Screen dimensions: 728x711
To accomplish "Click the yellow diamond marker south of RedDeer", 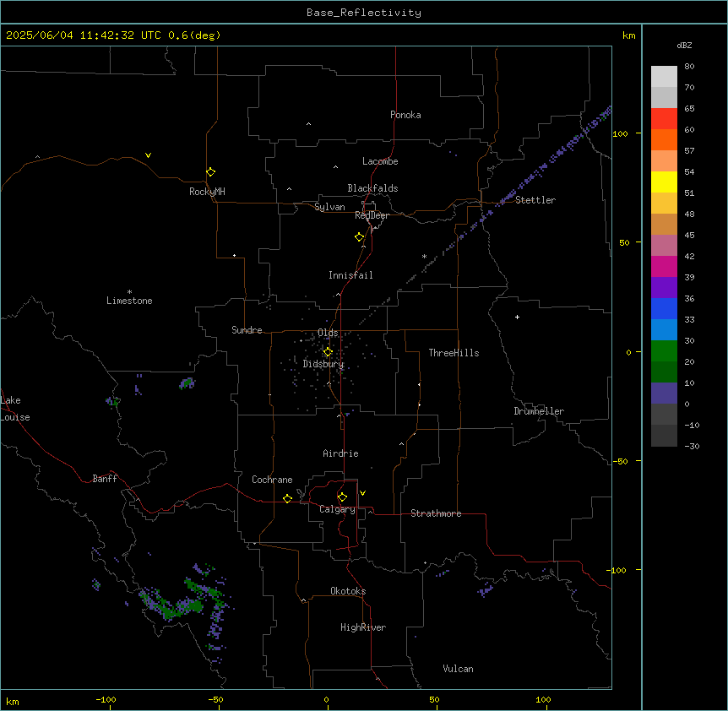I will click(x=359, y=237).
